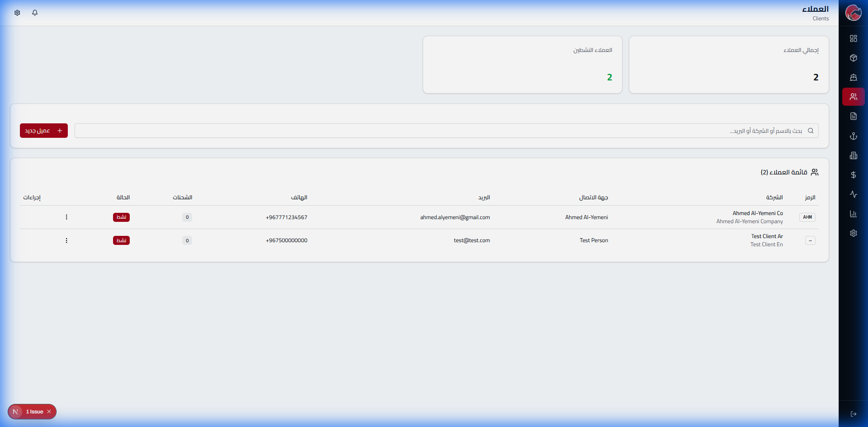Viewport: 868px width, 427px height.
Task: Click the package box icon in sidebar
Action: tap(853, 58)
